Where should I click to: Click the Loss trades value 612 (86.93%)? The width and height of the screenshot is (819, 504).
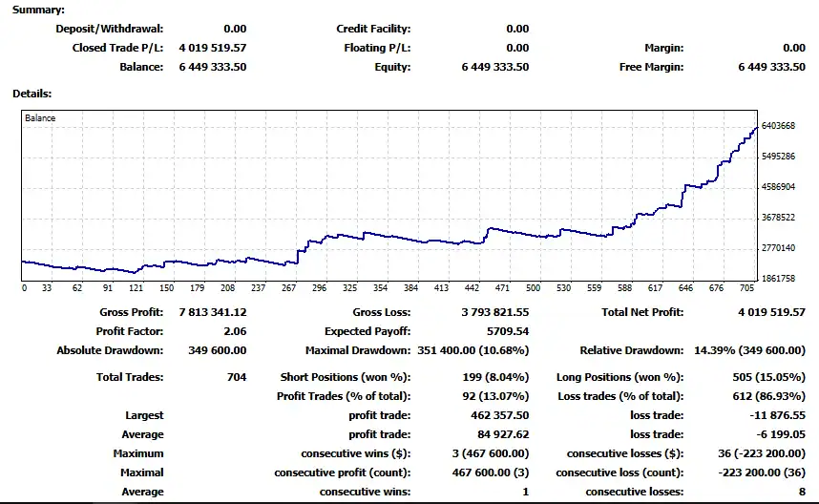click(x=768, y=396)
